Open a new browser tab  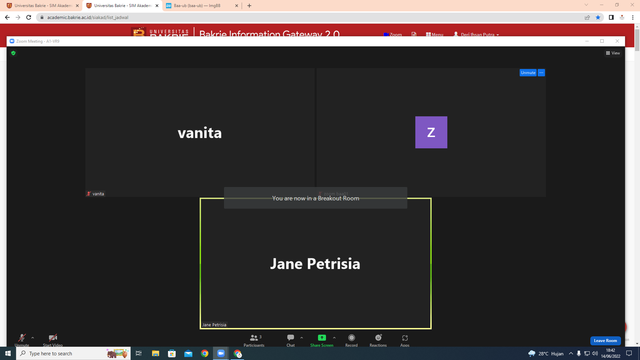[x=249, y=6]
